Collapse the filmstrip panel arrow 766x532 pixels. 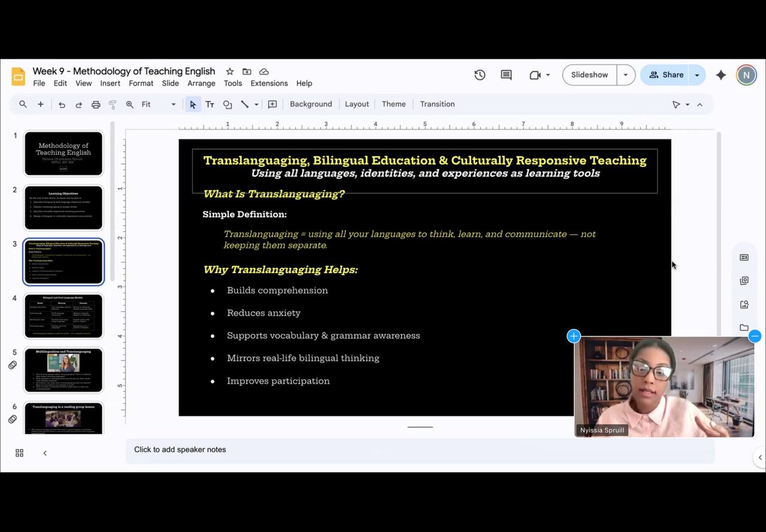[x=45, y=453]
